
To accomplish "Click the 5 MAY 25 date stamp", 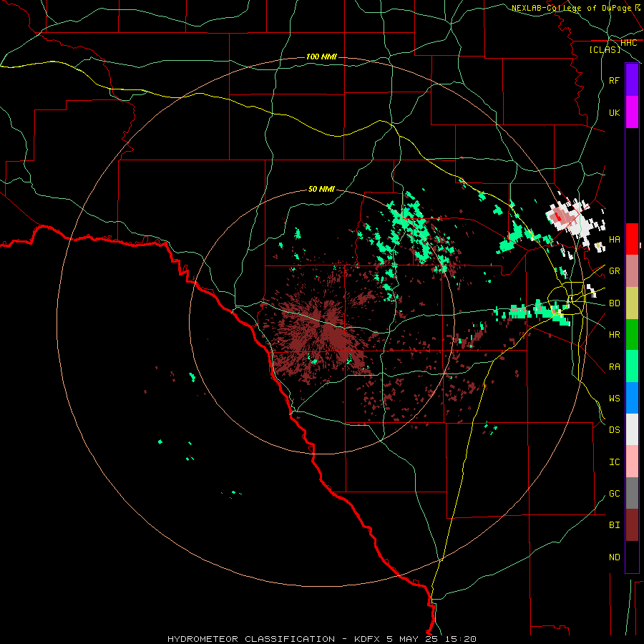I will [x=413, y=639].
